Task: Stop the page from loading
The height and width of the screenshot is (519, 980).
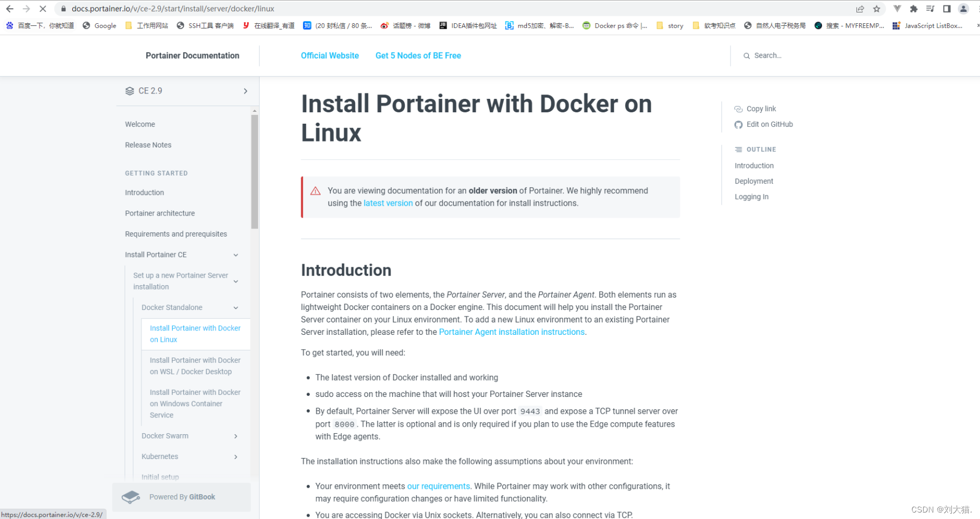Action: click(43, 9)
